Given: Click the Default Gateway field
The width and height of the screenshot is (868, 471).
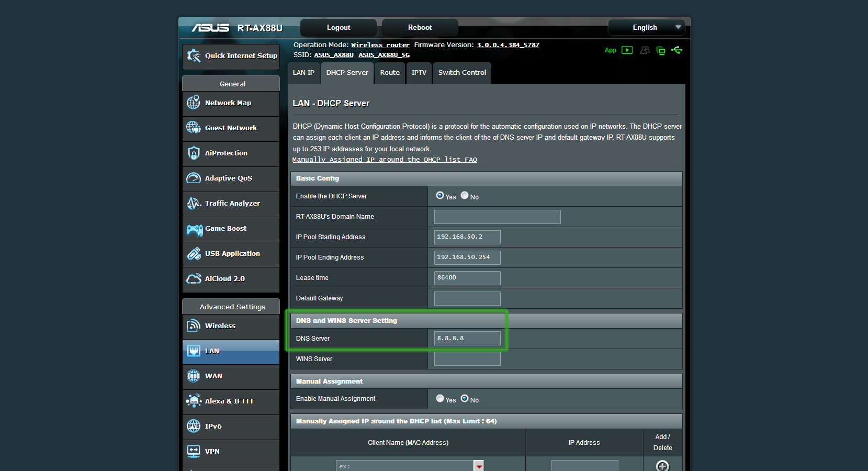Looking at the screenshot, I should (x=467, y=298).
